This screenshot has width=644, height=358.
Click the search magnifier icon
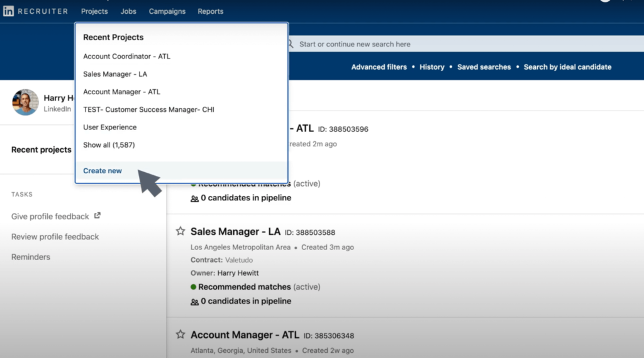291,44
